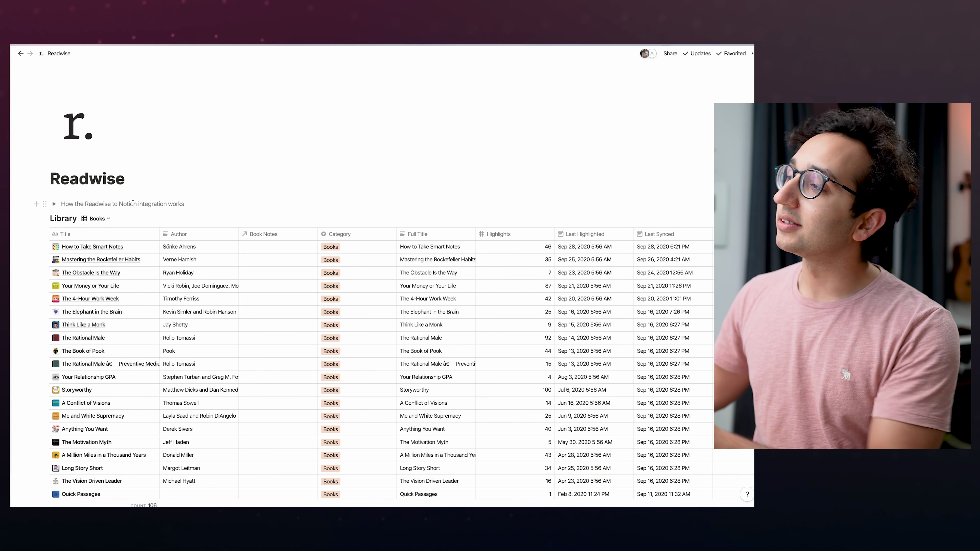Image resolution: width=980 pixels, height=551 pixels.
Task: Open the Updates panel
Action: coord(696,54)
